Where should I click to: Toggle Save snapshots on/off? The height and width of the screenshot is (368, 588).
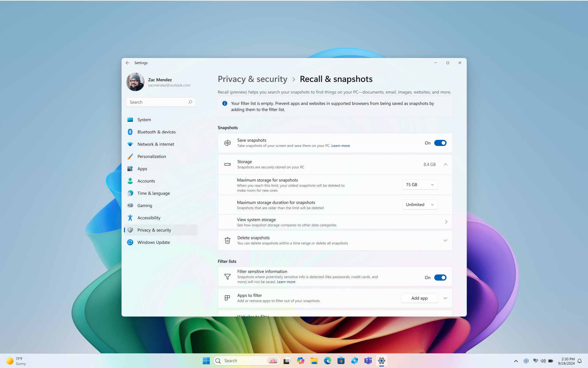point(440,143)
